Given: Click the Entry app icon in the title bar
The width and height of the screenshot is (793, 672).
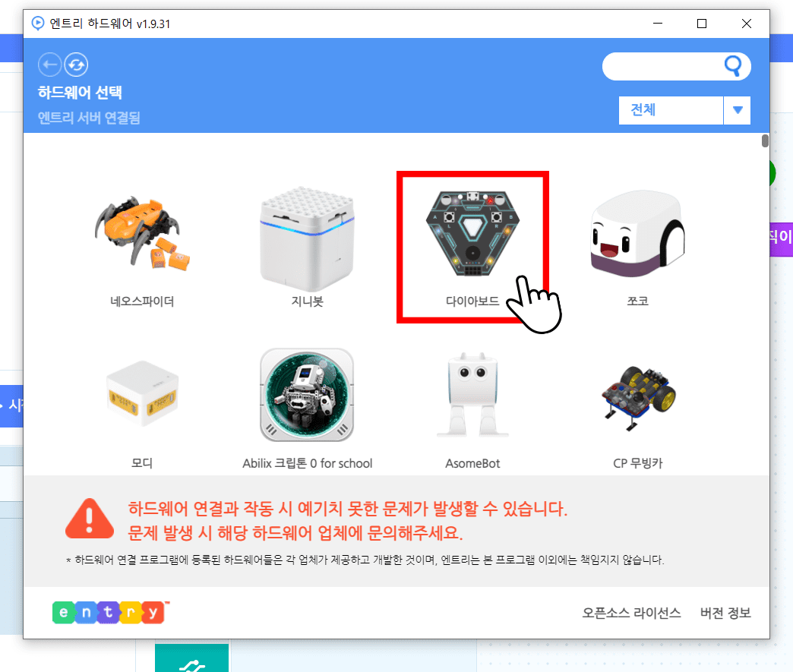Looking at the screenshot, I should click(x=37, y=24).
